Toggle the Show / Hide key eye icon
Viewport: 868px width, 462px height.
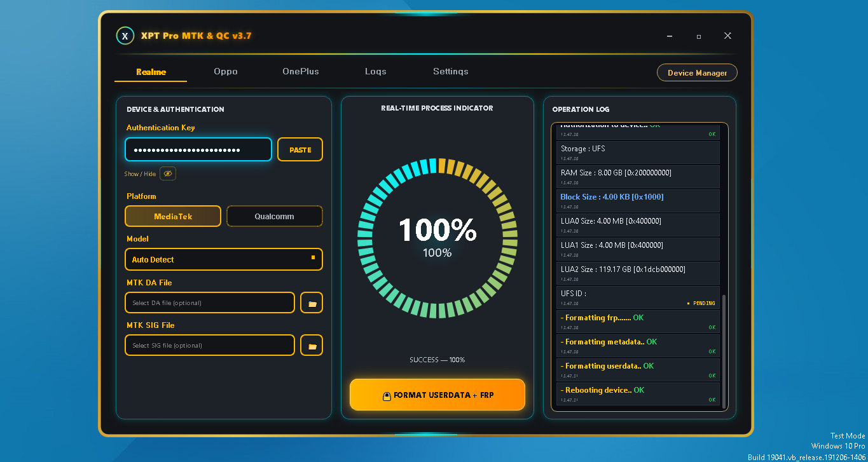pyautogui.click(x=167, y=173)
